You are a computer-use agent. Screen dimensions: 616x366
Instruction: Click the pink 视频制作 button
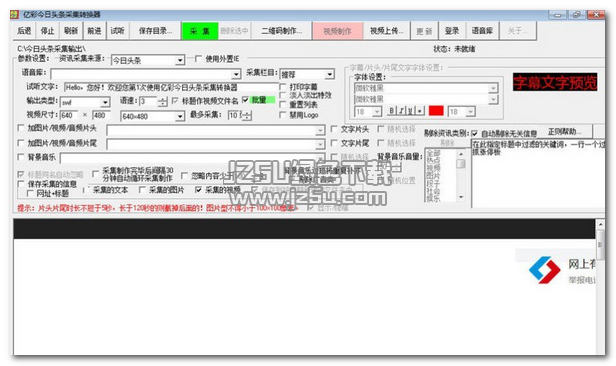tap(337, 31)
